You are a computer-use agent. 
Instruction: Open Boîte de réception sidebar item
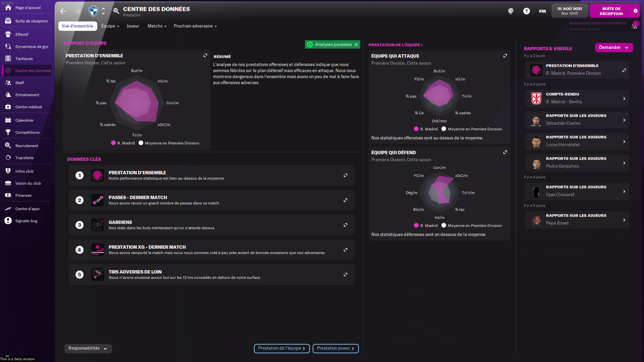click(27, 21)
